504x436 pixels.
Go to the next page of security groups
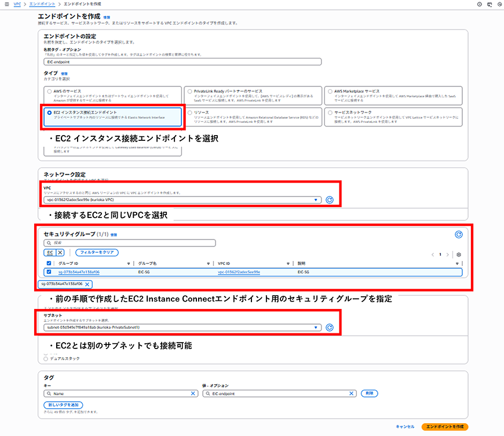(448, 255)
